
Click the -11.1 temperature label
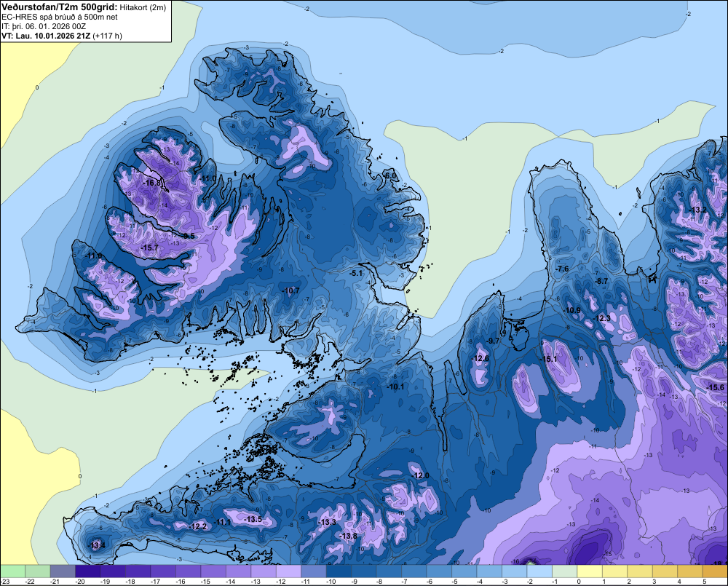[x=222, y=522]
